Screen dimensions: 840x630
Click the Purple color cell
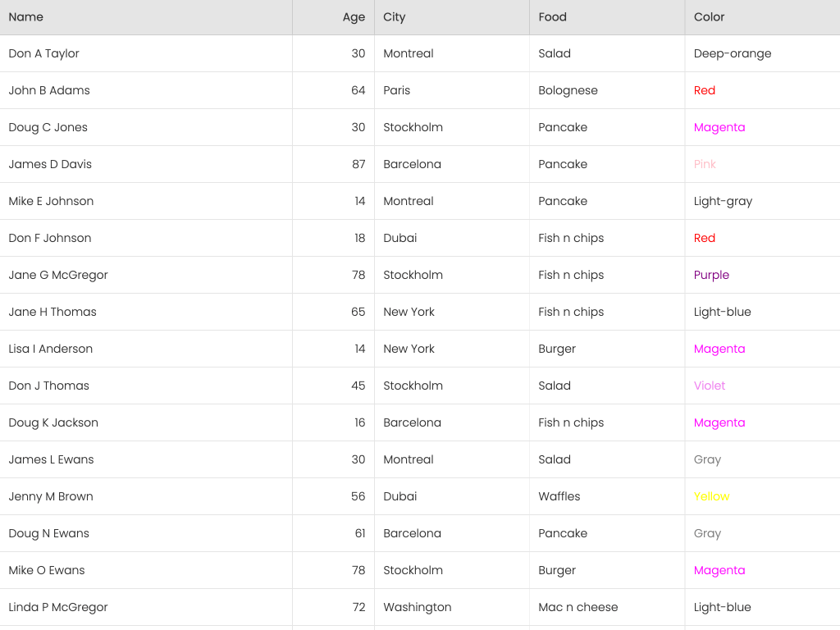[711, 275]
